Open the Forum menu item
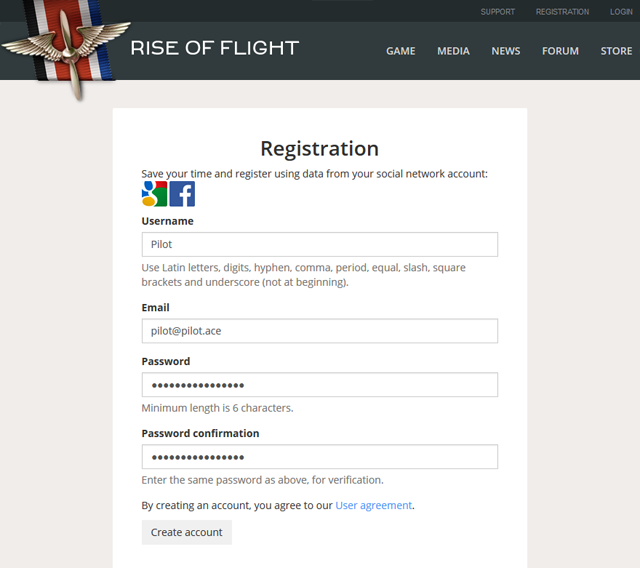This screenshot has width=640, height=568. point(560,51)
